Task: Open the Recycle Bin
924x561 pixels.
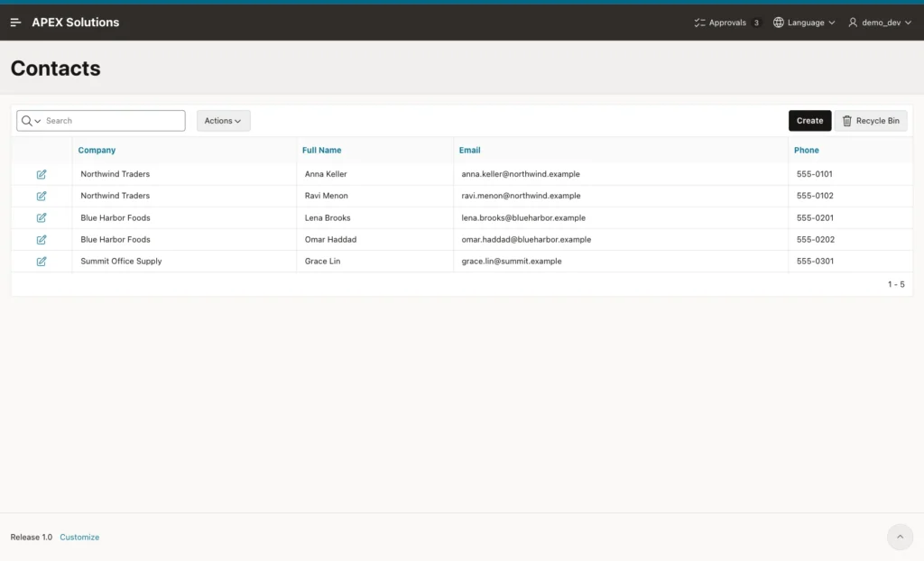Action: 871,121
